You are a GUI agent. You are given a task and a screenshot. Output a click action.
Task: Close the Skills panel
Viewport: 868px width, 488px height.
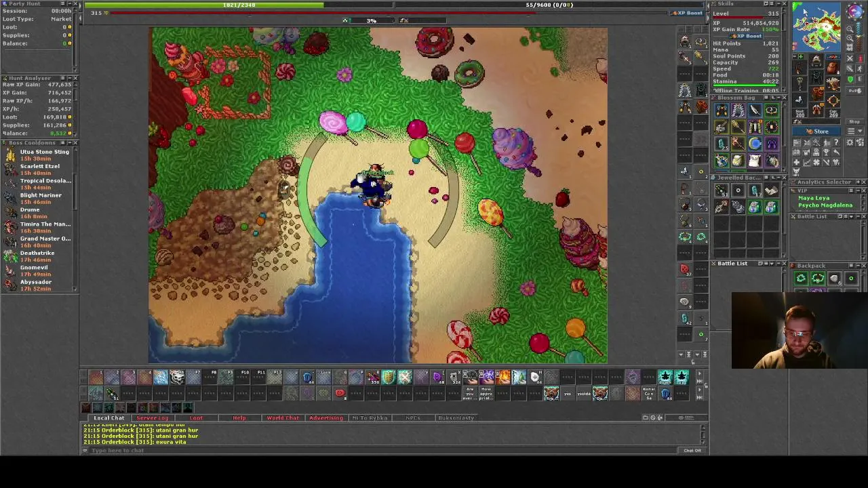tap(785, 4)
